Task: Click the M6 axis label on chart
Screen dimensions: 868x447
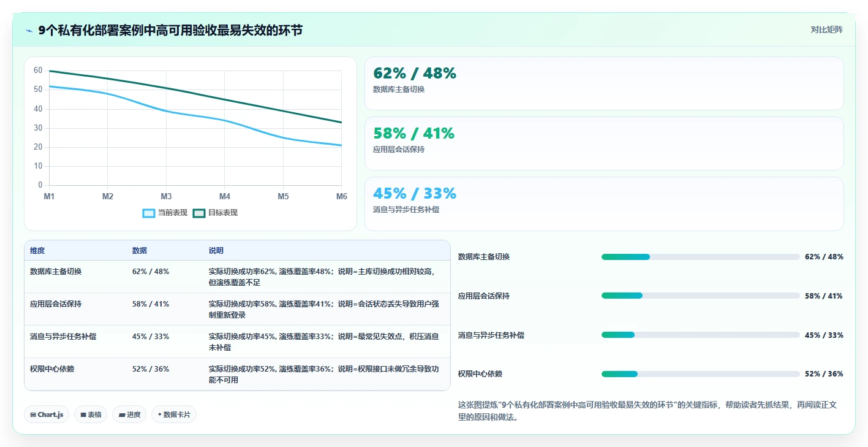Action: tap(342, 196)
